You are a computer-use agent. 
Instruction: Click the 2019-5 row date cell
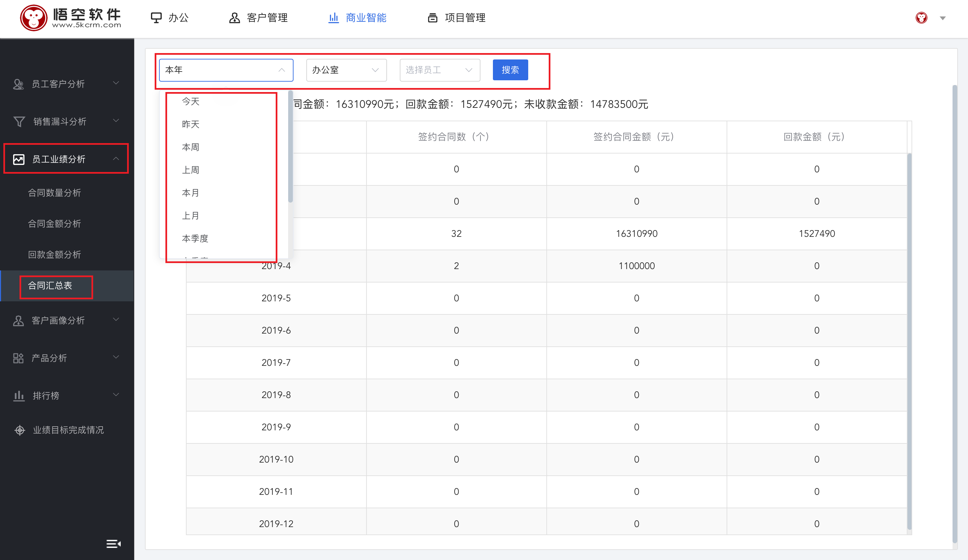tap(276, 298)
